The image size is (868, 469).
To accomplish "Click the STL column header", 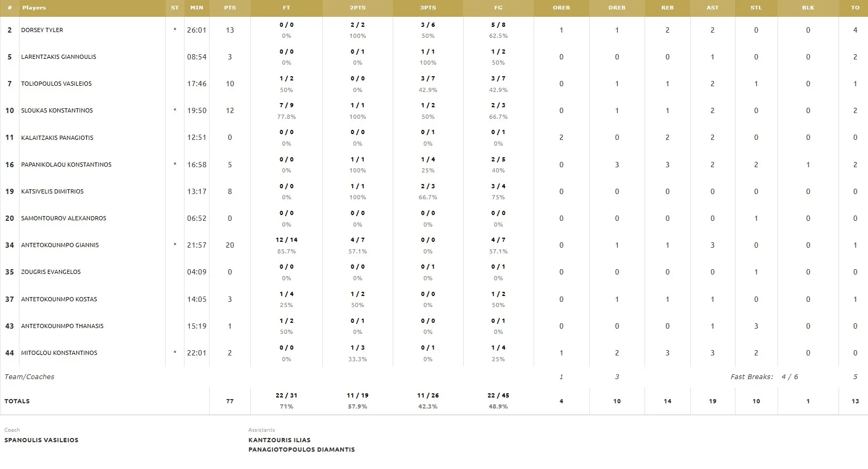I will 756,8.
